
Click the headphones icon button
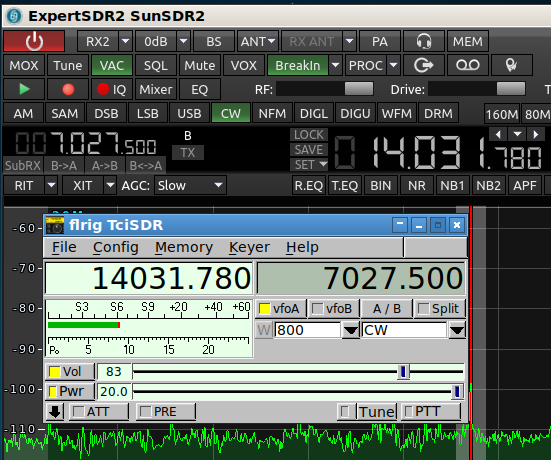click(424, 41)
